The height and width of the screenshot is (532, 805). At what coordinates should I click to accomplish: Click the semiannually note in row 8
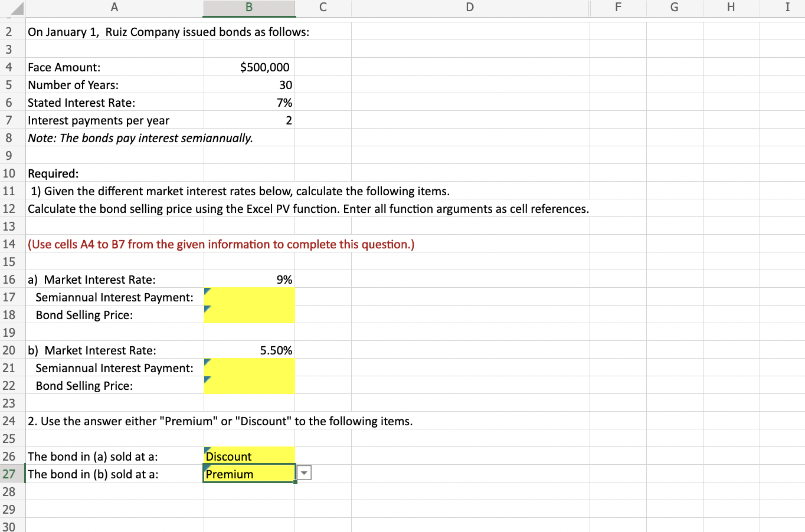140,138
